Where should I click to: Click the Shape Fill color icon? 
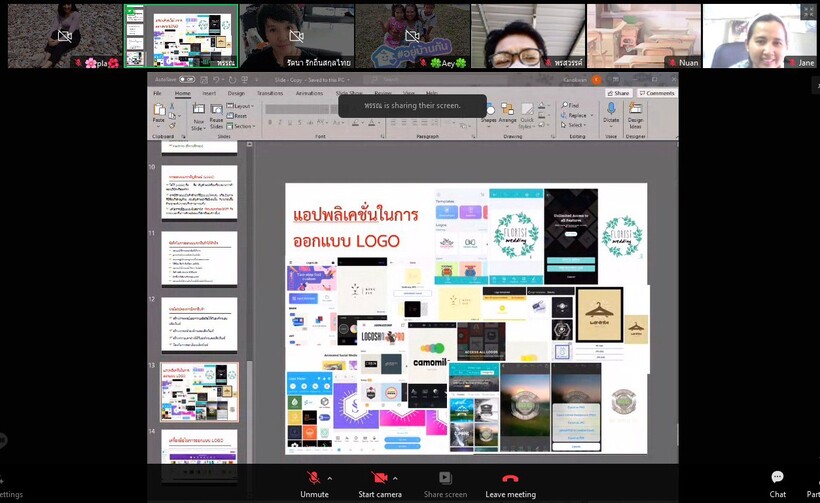point(541,105)
